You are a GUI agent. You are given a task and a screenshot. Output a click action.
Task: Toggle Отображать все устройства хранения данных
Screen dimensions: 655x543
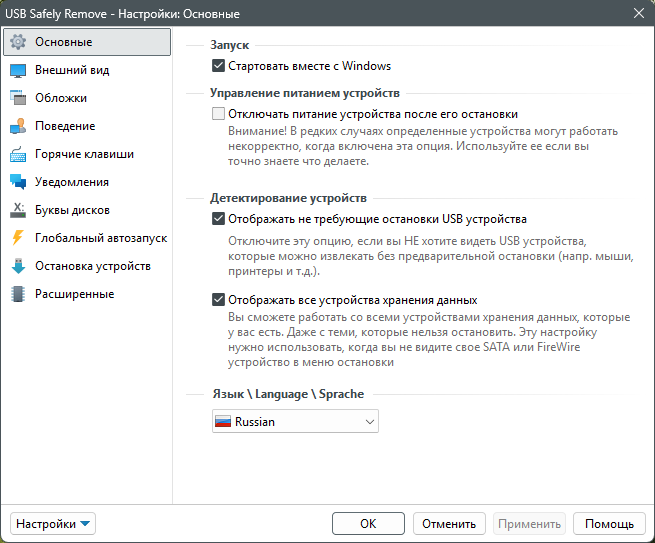[x=219, y=299]
